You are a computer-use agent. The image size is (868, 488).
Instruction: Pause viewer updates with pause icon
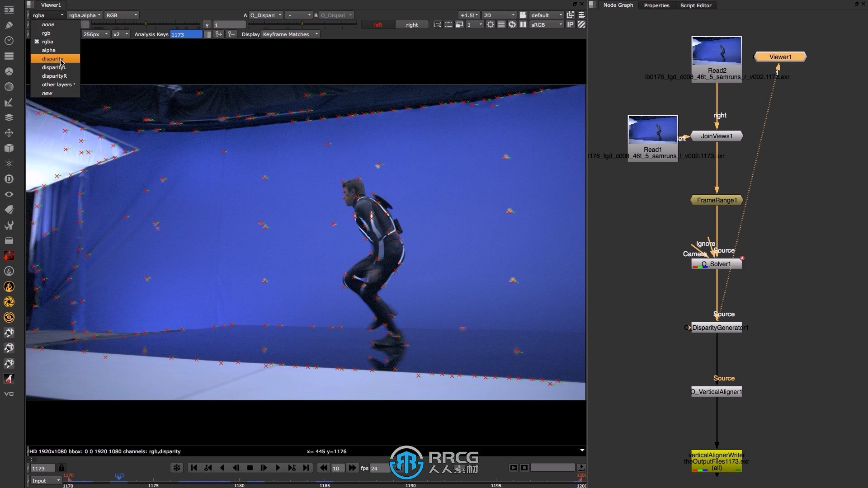tap(523, 24)
